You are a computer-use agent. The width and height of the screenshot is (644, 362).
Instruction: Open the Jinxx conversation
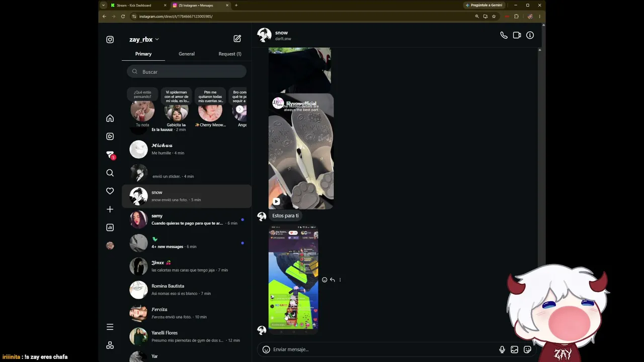pos(187,266)
